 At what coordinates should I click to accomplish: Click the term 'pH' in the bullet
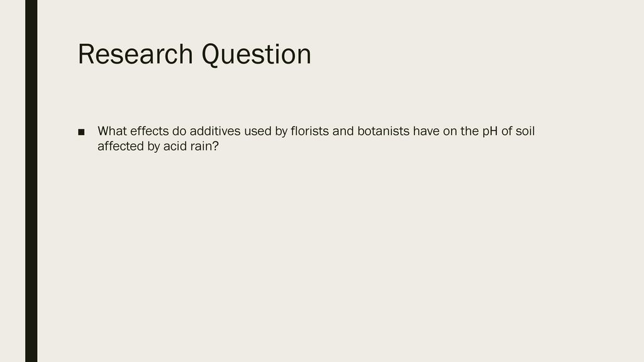pyautogui.click(x=490, y=131)
